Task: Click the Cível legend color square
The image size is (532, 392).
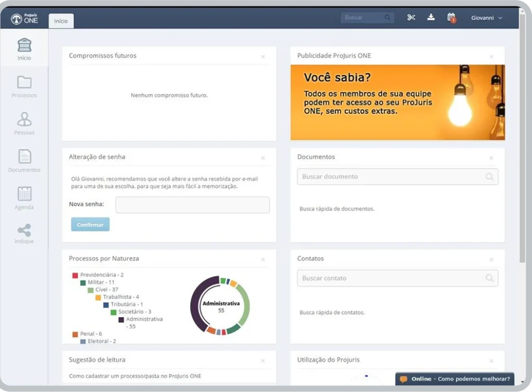Action: click(90, 290)
